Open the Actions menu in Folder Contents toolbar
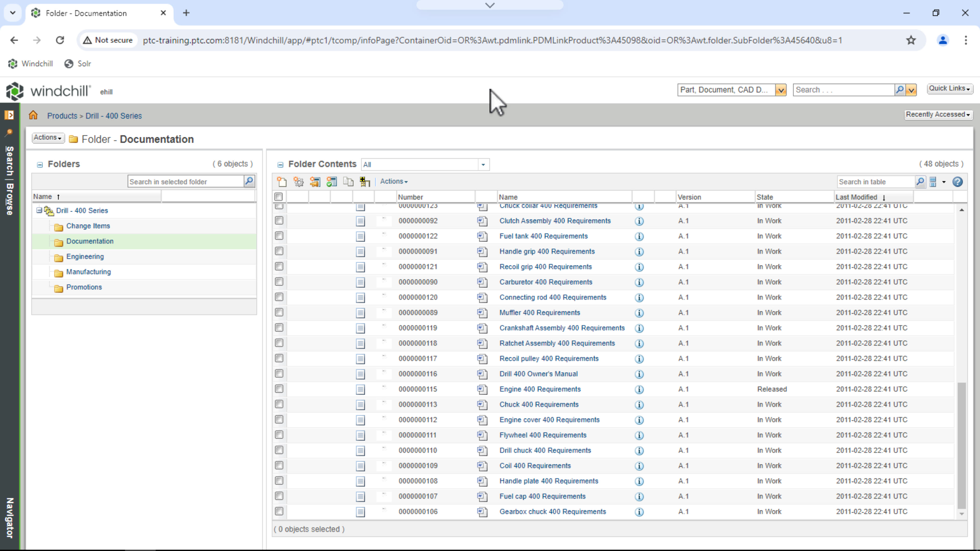 pos(394,182)
